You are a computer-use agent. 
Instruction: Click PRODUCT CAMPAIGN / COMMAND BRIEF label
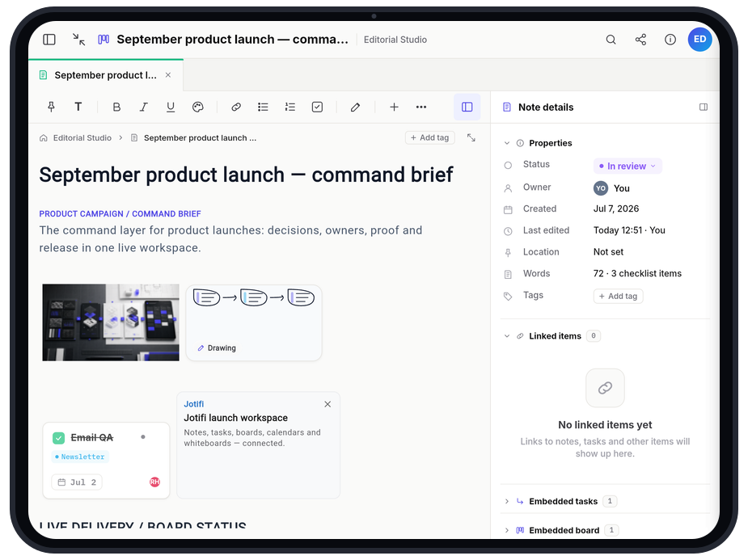coord(120,214)
